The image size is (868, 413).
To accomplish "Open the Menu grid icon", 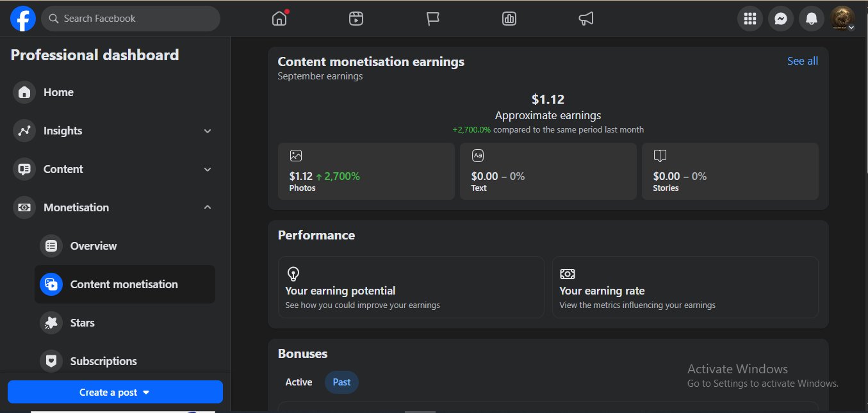I will (750, 19).
